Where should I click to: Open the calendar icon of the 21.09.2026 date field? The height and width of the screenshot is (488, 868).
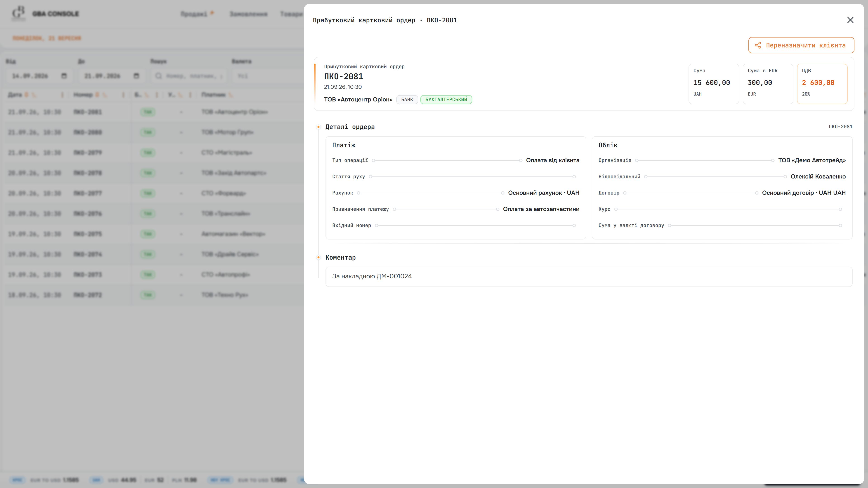click(136, 76)
